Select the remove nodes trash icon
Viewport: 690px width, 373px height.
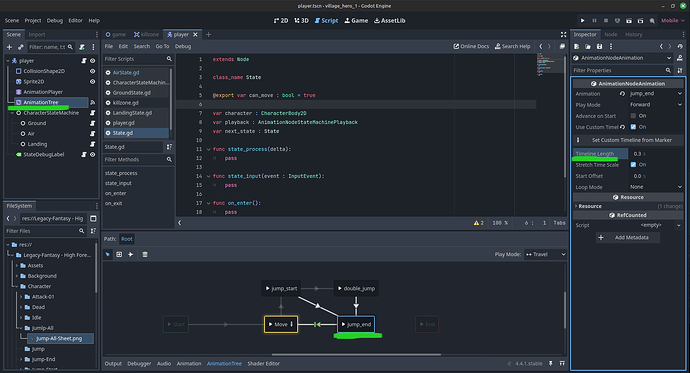click(x=145, y=254)
